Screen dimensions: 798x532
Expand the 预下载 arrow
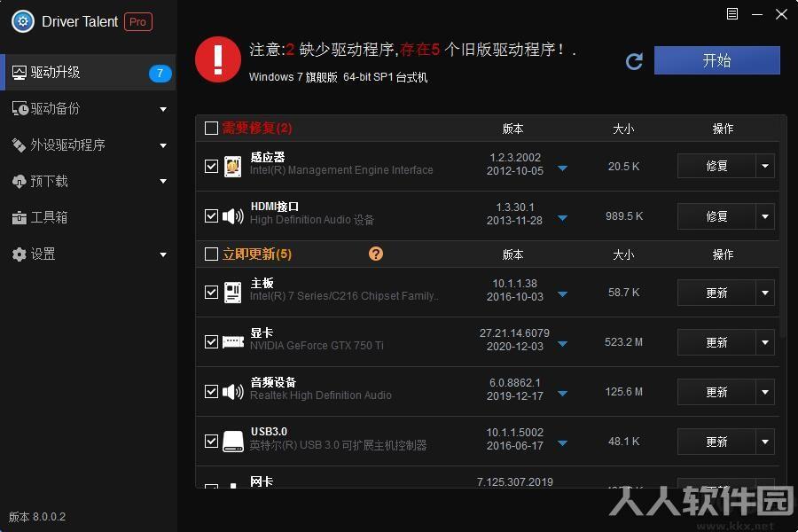pyautogui.click(x=163, y=181)
